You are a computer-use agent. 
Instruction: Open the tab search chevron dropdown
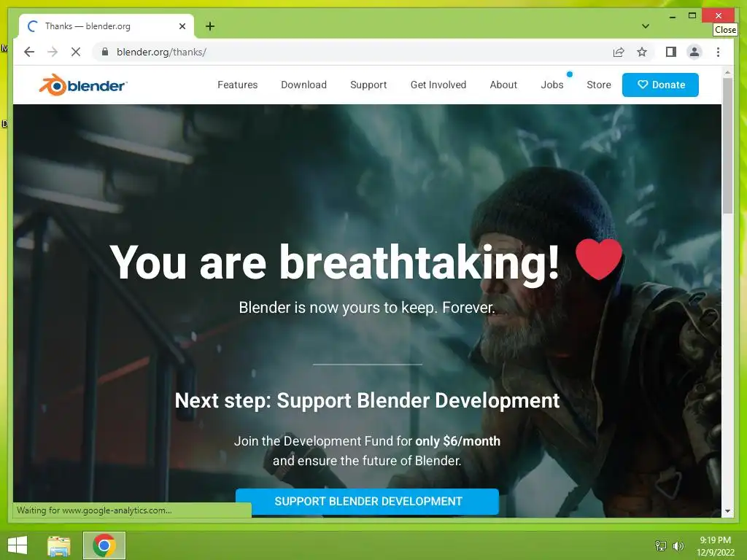point(645,26)
